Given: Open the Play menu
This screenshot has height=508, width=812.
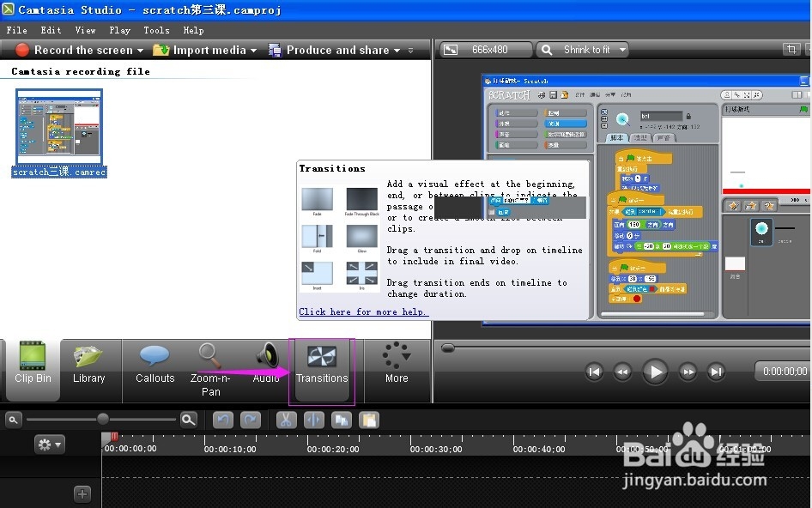Looking at the screenshot, I should click(x=119, y=30).
